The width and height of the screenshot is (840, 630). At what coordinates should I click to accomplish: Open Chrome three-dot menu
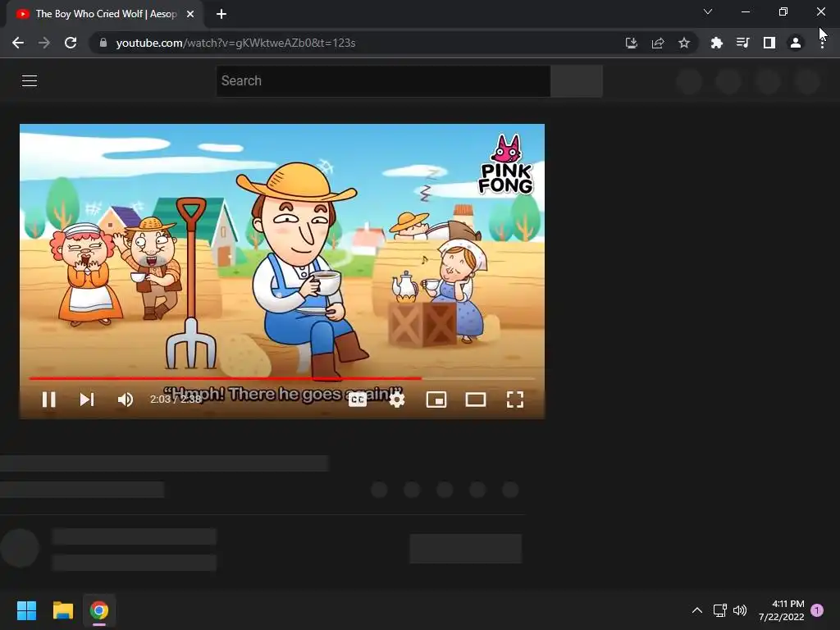click(x=822, y=43)
